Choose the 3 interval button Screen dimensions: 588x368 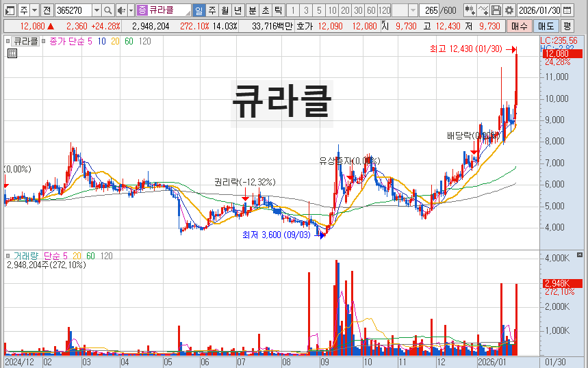click(x=306, y=10)
